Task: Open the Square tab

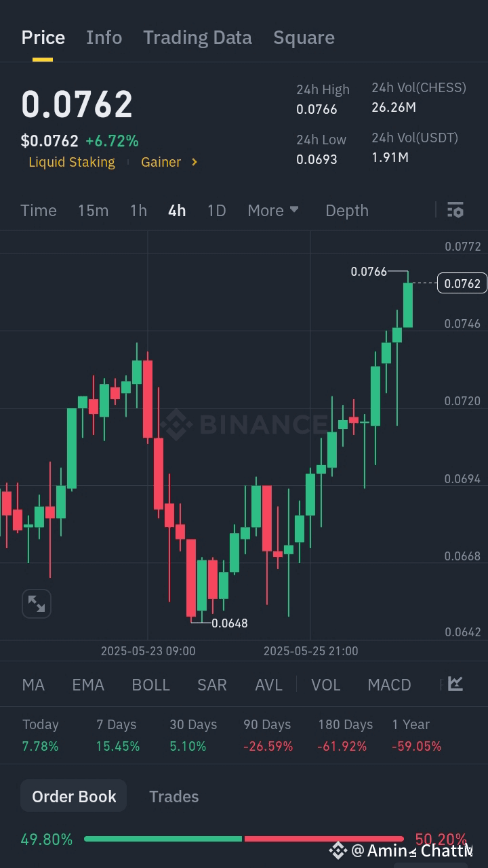Action: coord(304,37)
